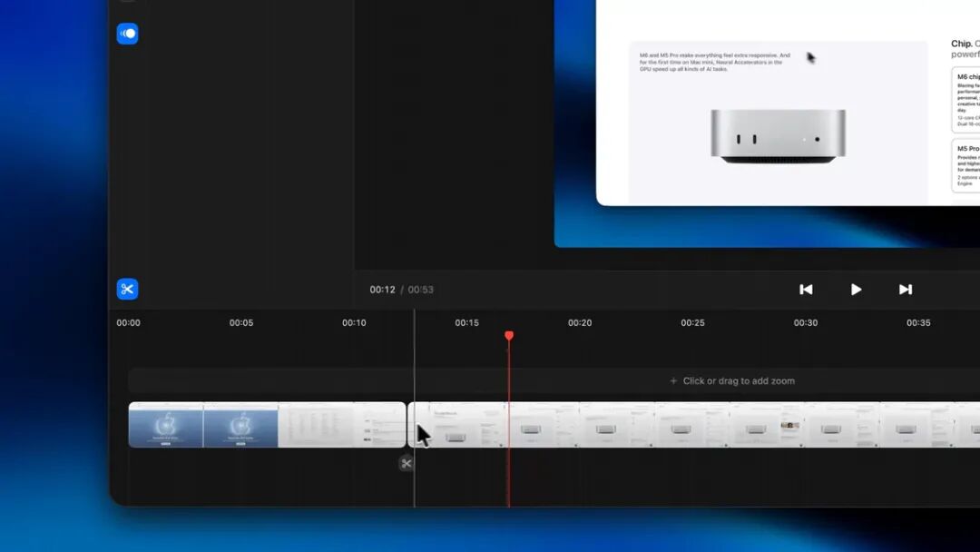Click the 00:10 mark on the timeline ruler
Image resolution: width=980 pixels, height=552 pixels.
(354, 322)
